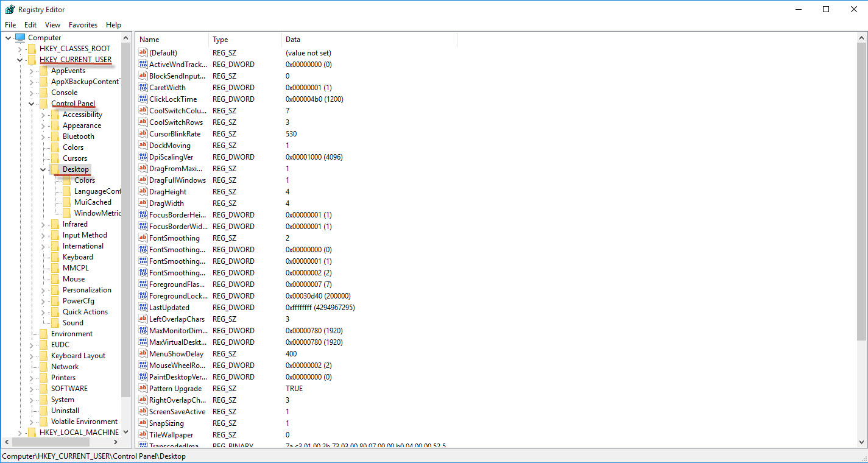Click the folder icon for the Colors subkey

(x=67, y=180)
